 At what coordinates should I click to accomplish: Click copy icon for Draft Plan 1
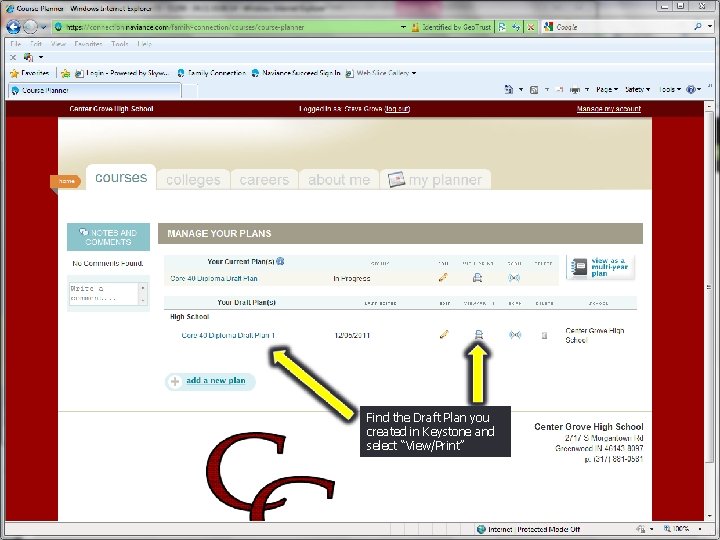click(515, 335)
